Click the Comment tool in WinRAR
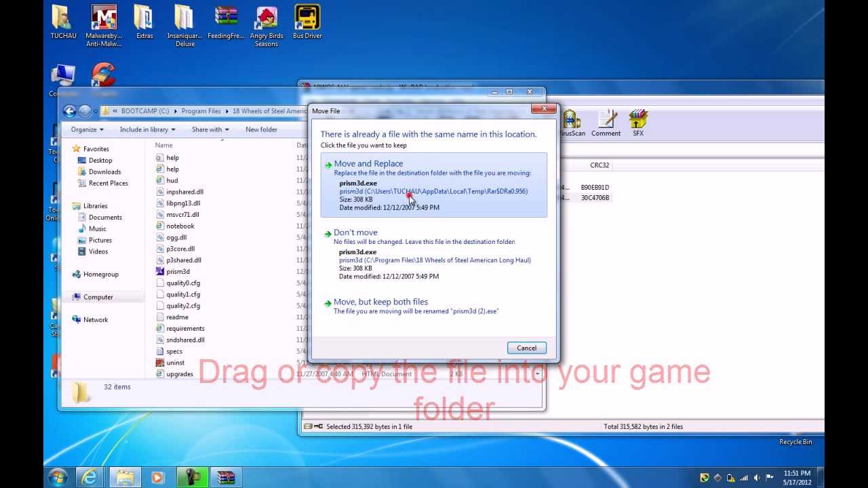The width and height of the screenshot is (868, 488). (x=606, y=123)
